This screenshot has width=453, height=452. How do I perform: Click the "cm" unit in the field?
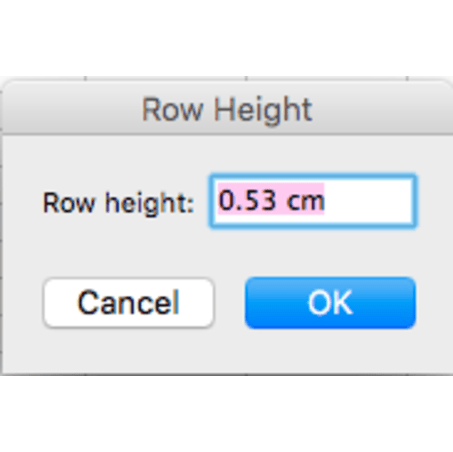click(305, 201)
